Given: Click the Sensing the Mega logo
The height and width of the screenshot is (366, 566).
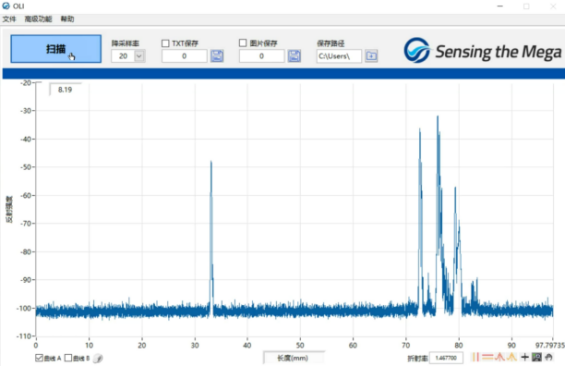Looking at the screenshot, I should coord(483,51).
